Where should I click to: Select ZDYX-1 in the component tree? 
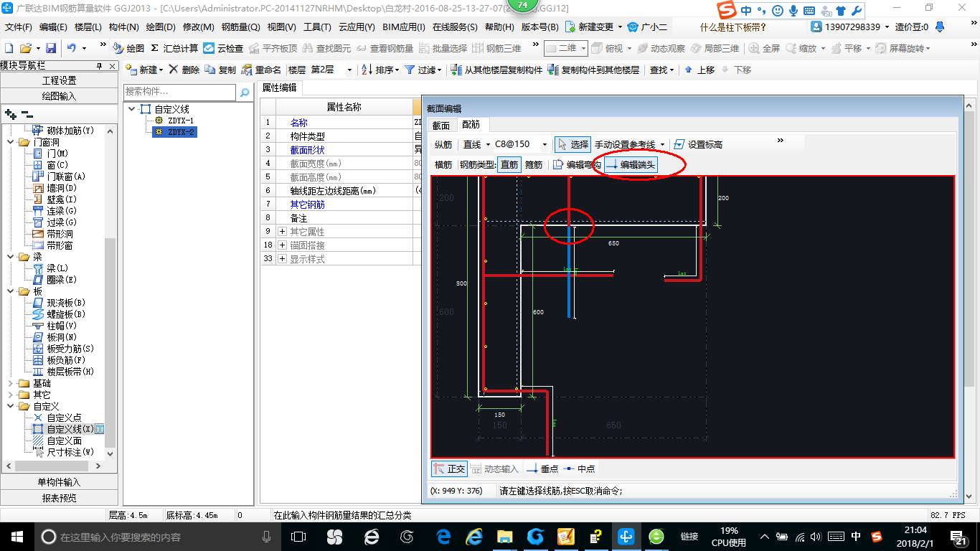(x=180, y=121)
